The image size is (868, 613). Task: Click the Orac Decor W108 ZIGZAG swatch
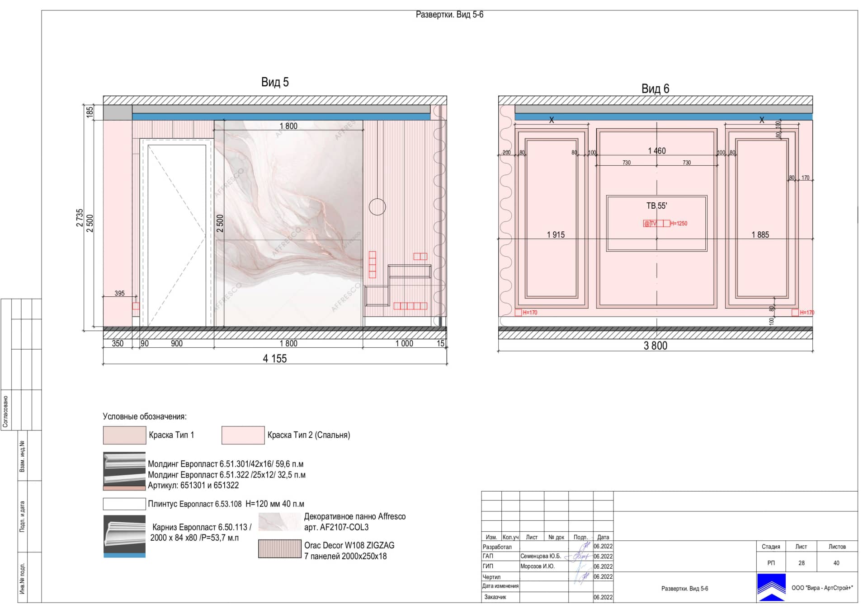point(279,549)
